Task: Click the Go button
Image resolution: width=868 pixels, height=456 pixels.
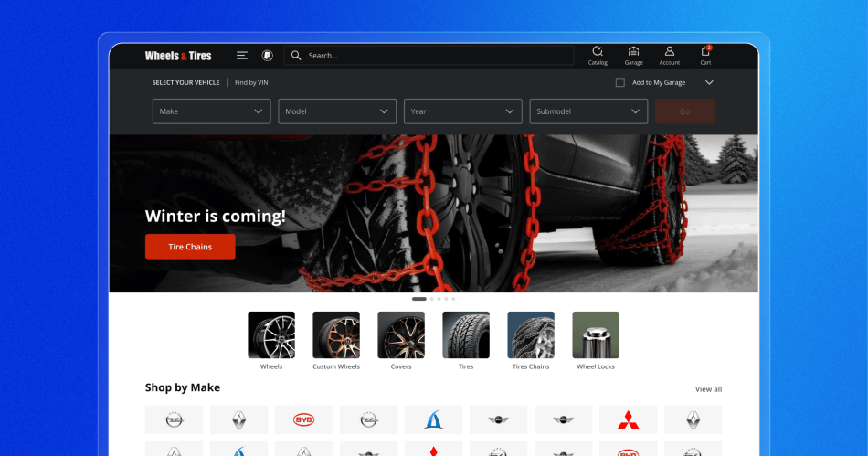Action: pyautogui.click(x=684, y=111)
